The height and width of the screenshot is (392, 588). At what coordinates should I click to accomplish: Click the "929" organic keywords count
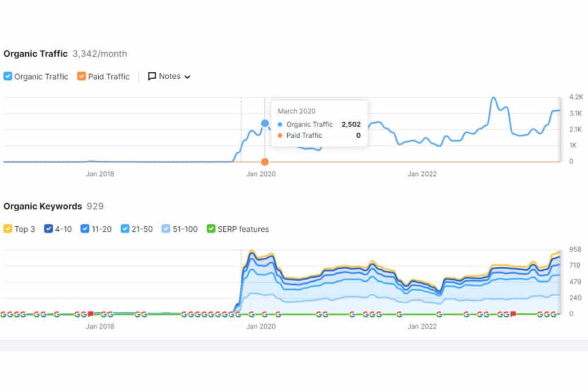click(95, 206)
